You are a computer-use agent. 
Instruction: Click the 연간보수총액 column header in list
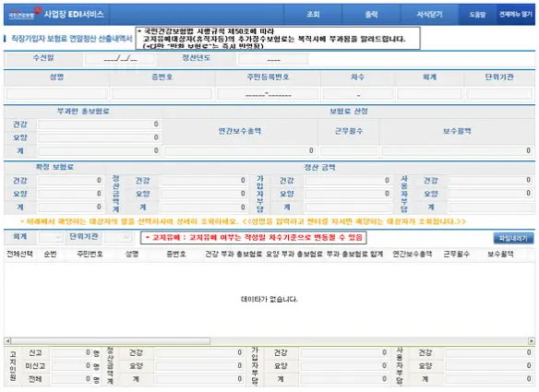[413, 255]
